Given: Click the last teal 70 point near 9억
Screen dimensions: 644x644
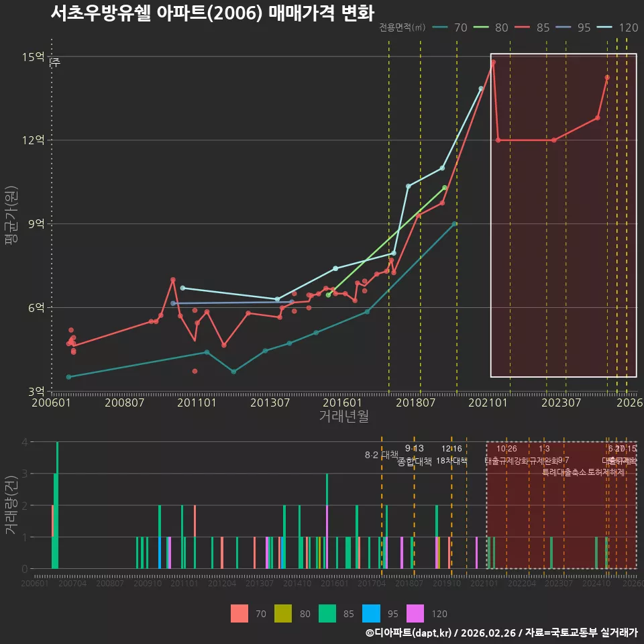Looking at the screenshot, I should tap(454, 224).
